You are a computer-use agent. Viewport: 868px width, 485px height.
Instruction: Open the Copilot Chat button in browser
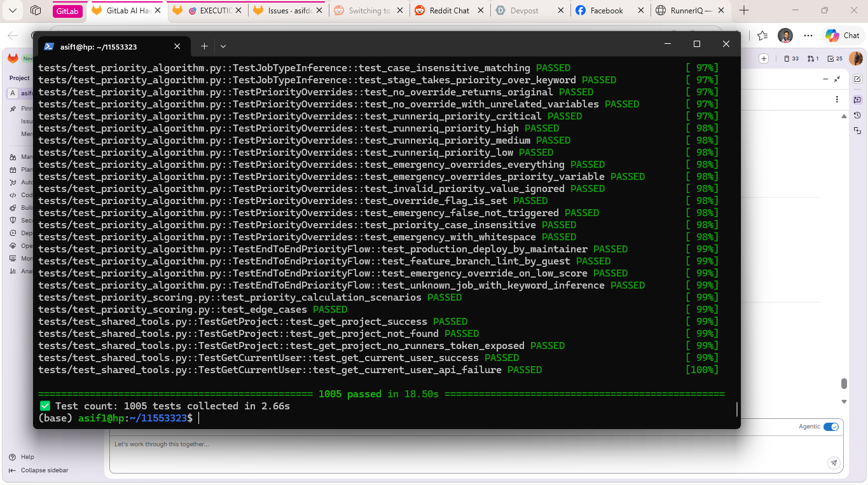[x=842, y=36]
